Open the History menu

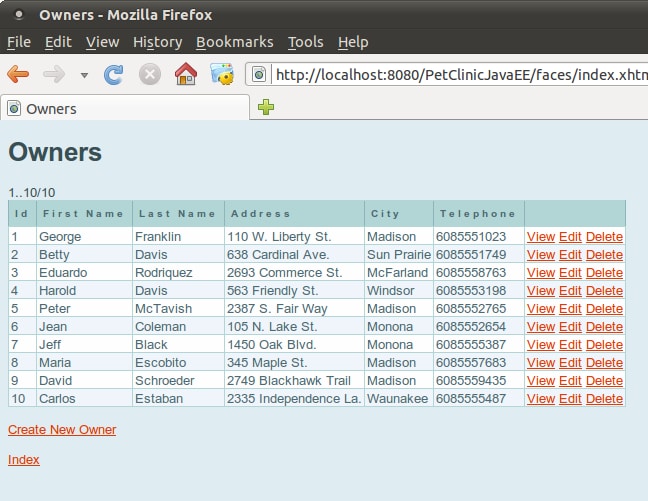(x=157, y=42)
